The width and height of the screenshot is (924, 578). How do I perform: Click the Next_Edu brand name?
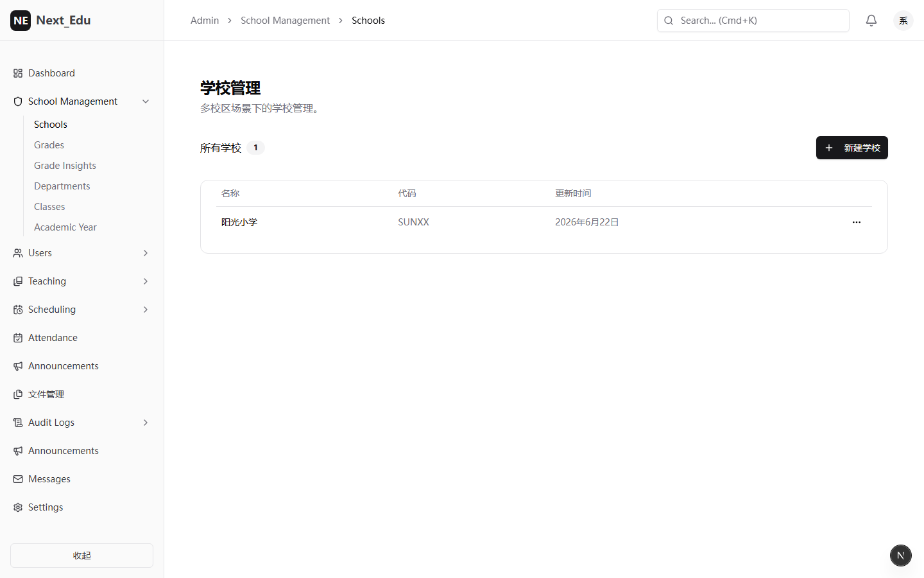pyautogui.click(x=64, y=21)
